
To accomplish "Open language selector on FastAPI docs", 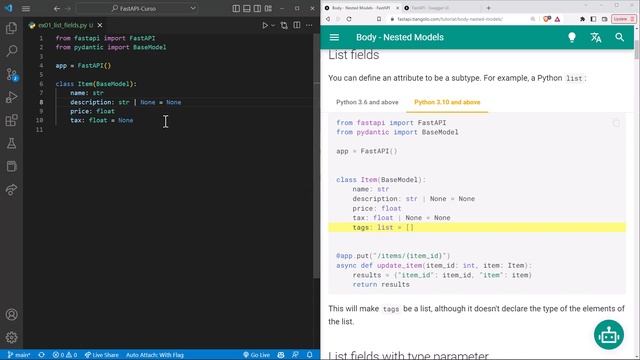I will point(596,38).
